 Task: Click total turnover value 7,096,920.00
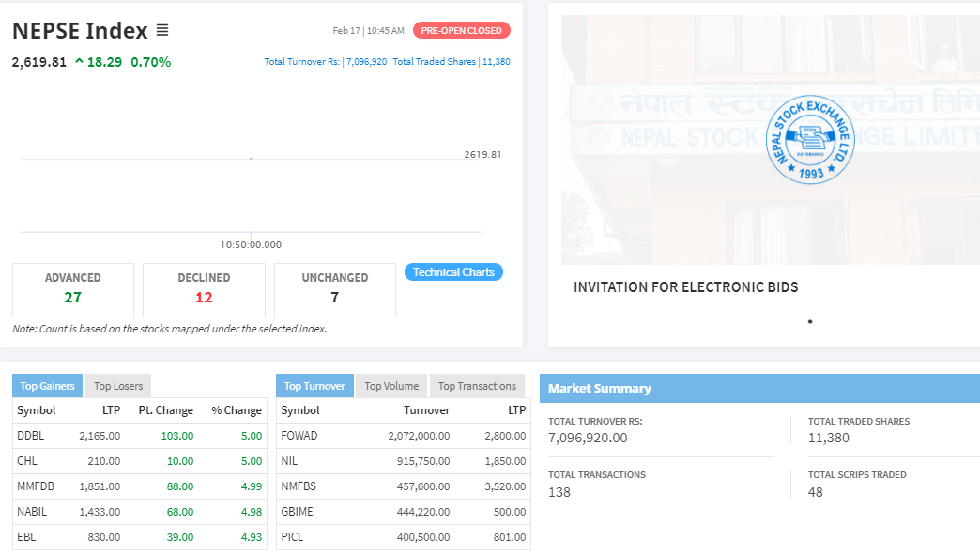pyautogui.click(x=588, y=438)
